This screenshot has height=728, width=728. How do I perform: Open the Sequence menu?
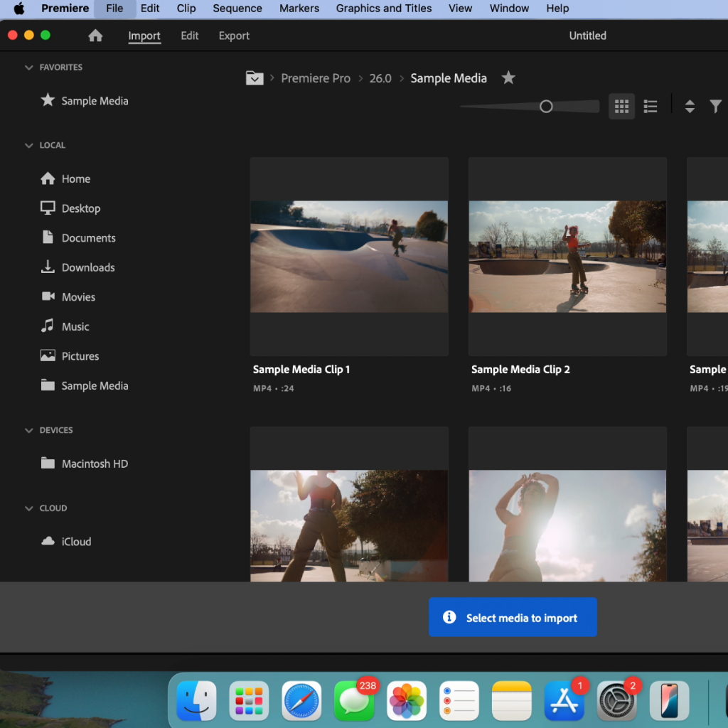tap(237, 9)
